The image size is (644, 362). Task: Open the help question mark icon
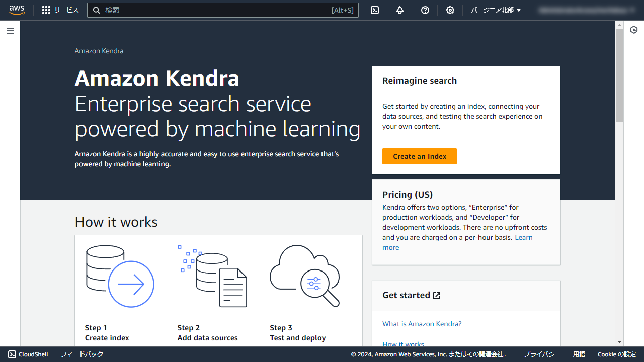(425, 10)
